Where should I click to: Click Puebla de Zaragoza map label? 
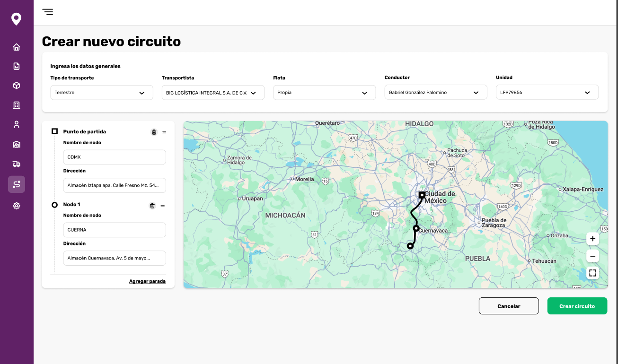click(x=494, y=223)
